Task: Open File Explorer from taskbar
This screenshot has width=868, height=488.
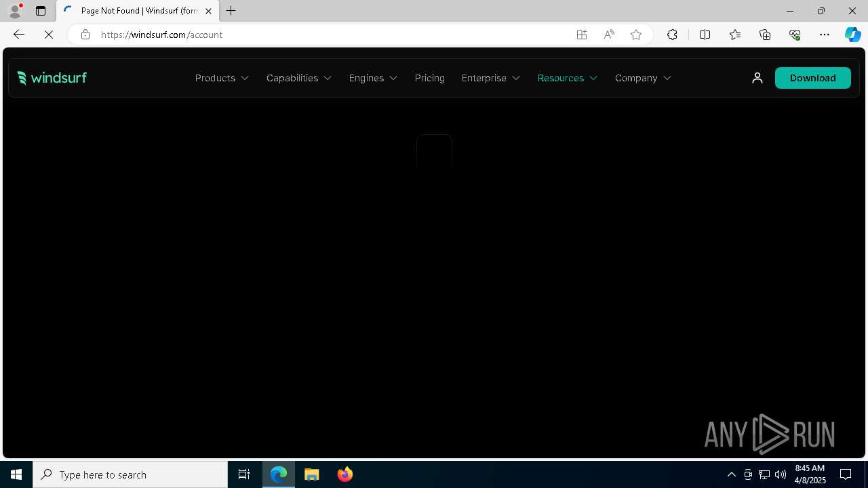Action: (312, 474)
